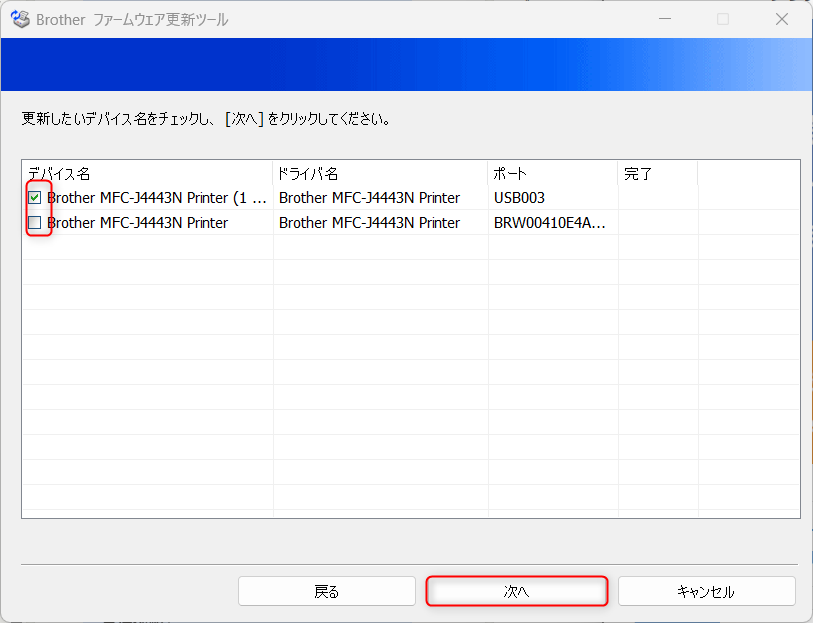This screenshot has width=813, height=623.
Task: Click the デバイス名 column header
Action: 147,173
